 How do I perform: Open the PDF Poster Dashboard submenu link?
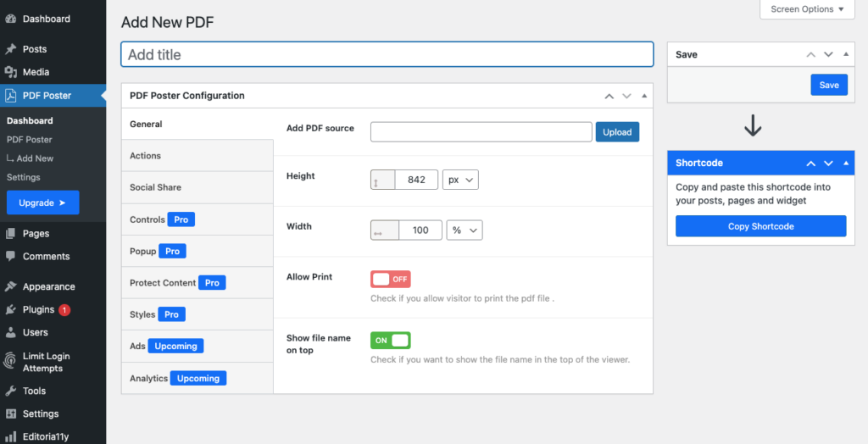(30, 120)
